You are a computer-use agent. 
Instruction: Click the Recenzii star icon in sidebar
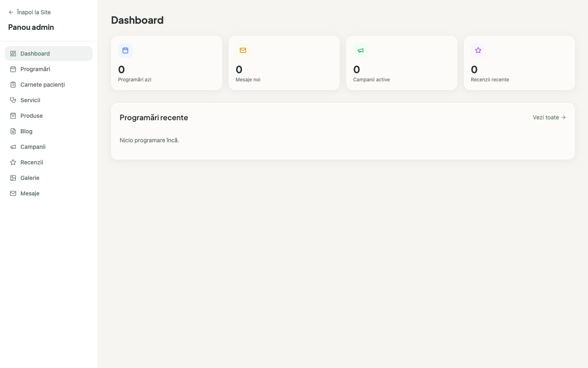tap(13, 162)
